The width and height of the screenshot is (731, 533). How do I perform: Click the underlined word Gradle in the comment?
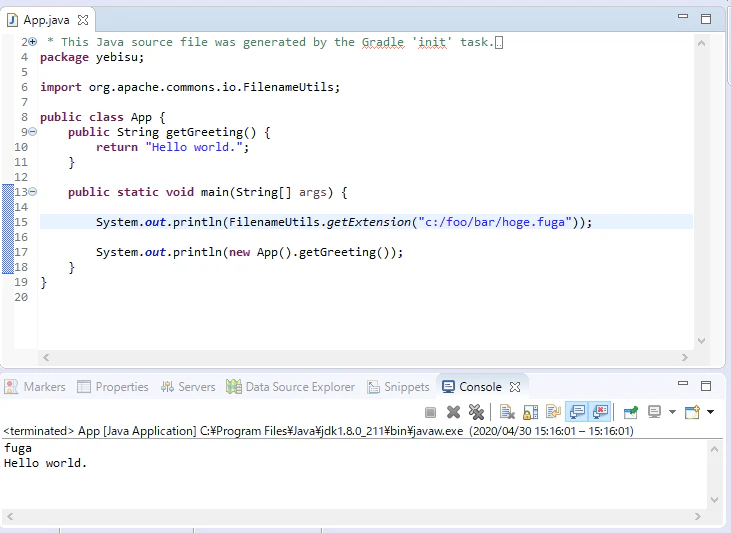click(x=383, y=42)
